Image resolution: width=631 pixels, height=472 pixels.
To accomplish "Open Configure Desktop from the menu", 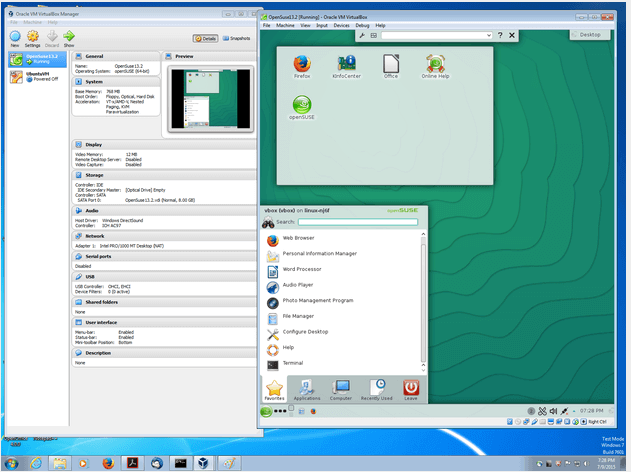I will 341,332.
